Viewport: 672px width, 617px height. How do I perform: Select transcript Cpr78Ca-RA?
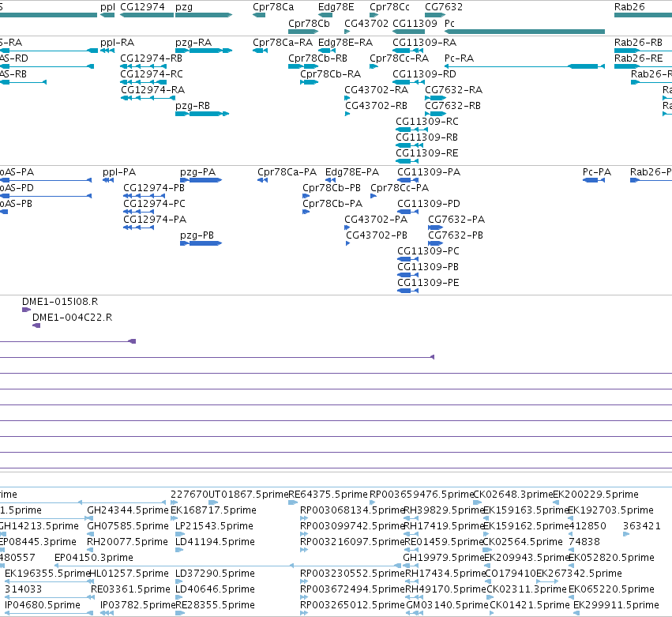260,51
